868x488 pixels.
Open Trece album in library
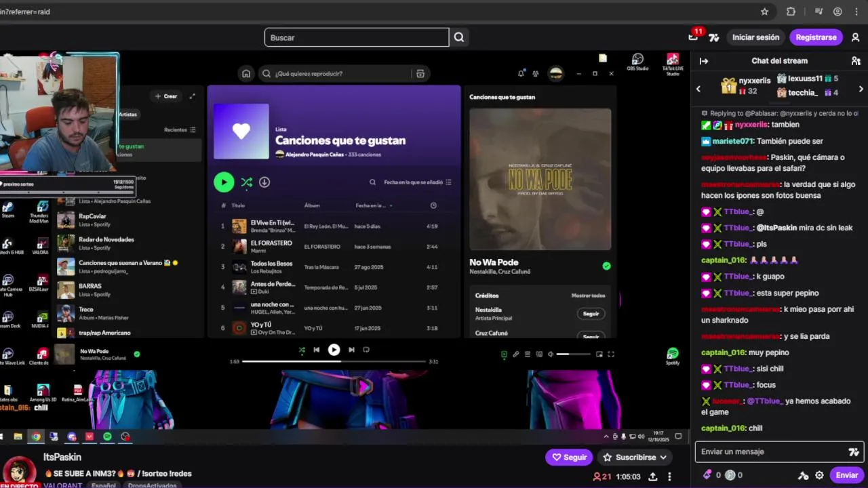tap(129, 313)
